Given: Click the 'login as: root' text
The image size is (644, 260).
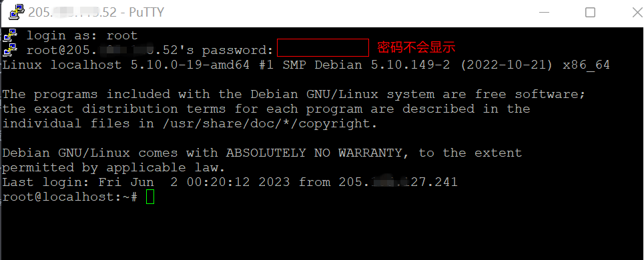Looking at the screenshot, I should (x=81, y=36).
